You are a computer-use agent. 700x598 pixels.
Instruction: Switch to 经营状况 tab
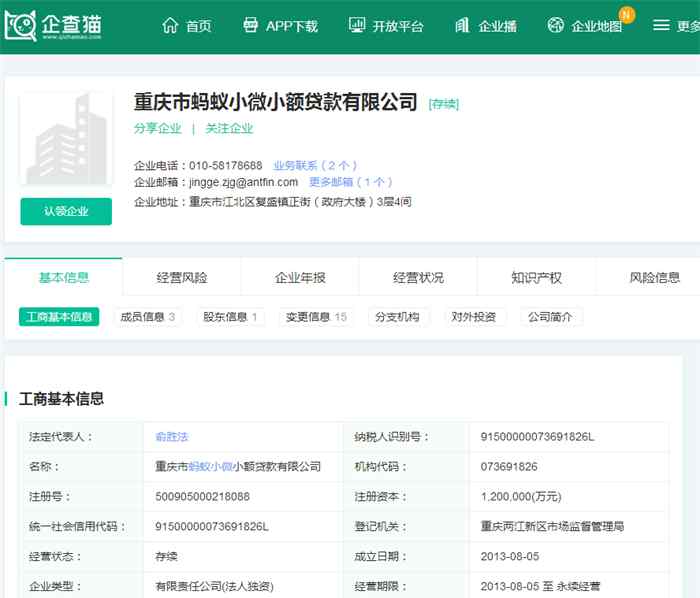coord(418,278)
